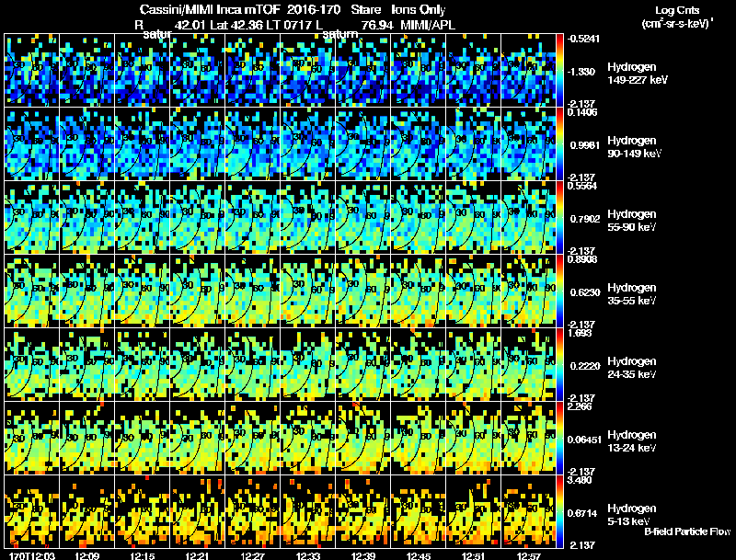Click the Lat 42.36 value in the header
Screen dimensions: 736x560
(x=236, y=25)
